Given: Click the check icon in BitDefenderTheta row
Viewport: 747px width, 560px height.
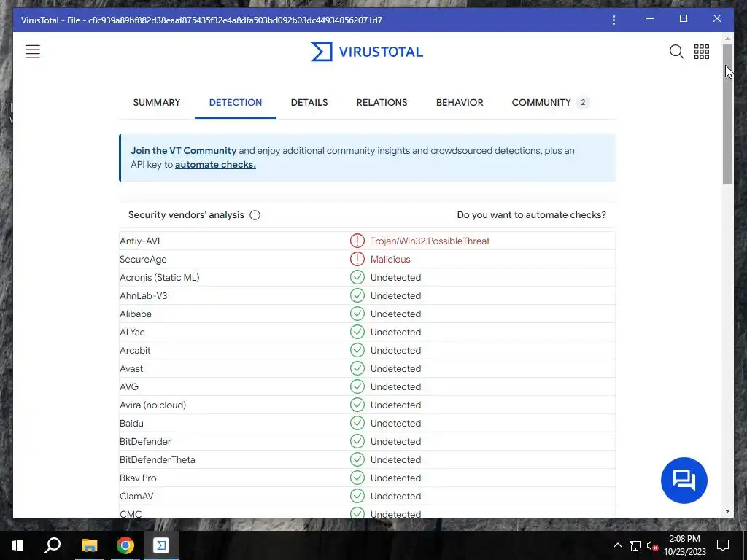Looking at the screenshot, I should tap(357, 459).
